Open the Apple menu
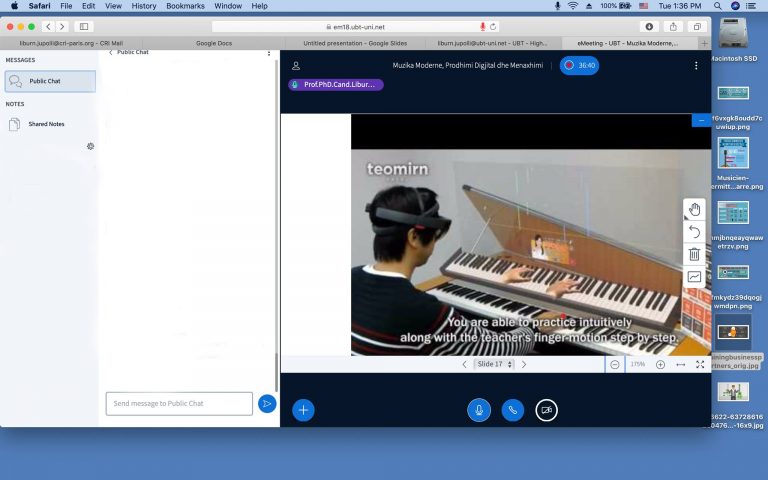 (x=14, y=6)
